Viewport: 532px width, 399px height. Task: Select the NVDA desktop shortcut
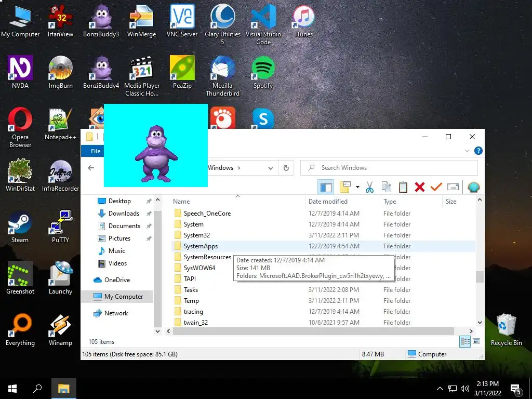click(20, 72)
